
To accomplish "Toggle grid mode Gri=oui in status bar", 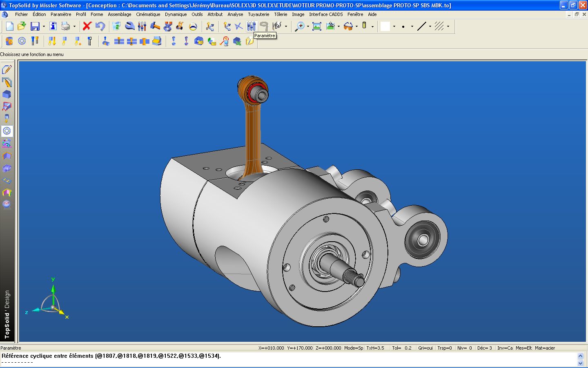I will pyautogui.click(x=425, y=348).
